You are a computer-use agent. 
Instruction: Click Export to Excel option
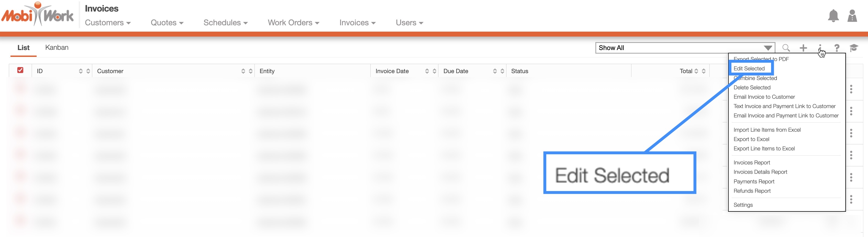coord(751,139)
